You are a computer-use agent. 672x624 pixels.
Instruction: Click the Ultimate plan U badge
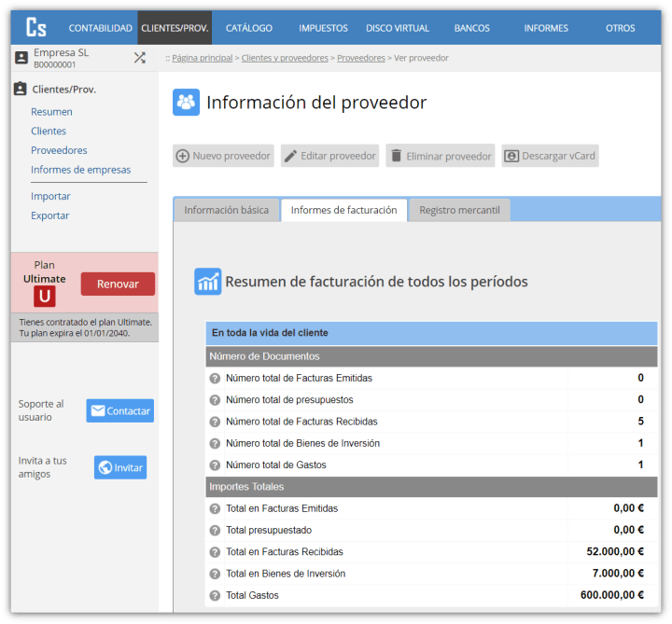(45, 296)
